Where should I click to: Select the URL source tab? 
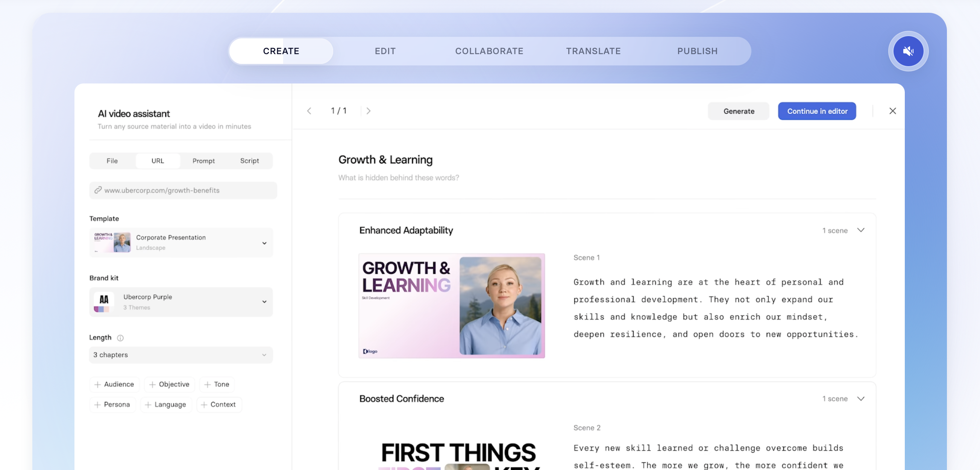(158, 161)
